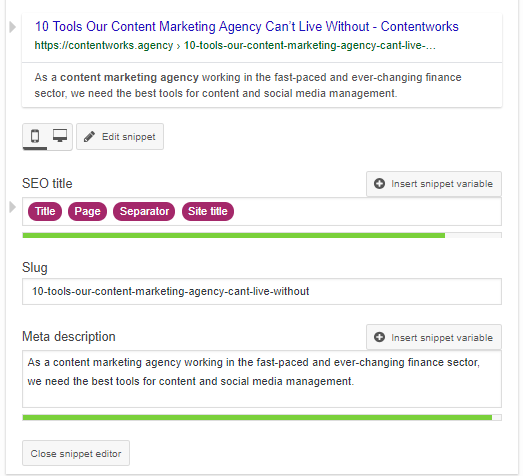Switch to mobile preview icon
This screenshot has height=476, width=523.
[35, 136]
